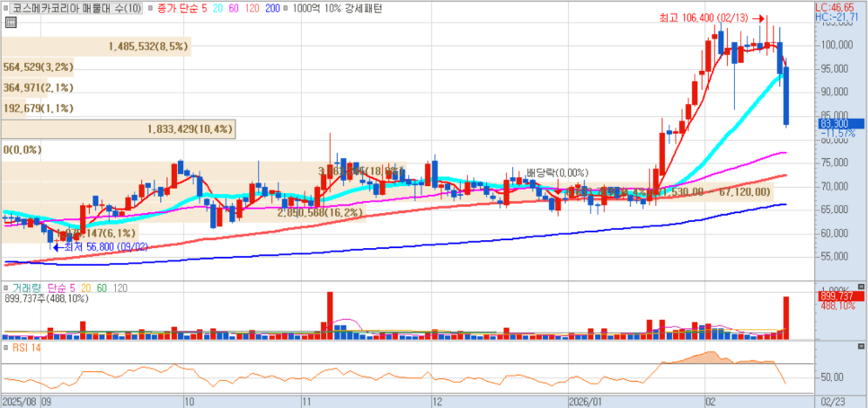The image size is (868, 408).
Task: Click the LC:46,65 label
Action: tap(834, 8)
